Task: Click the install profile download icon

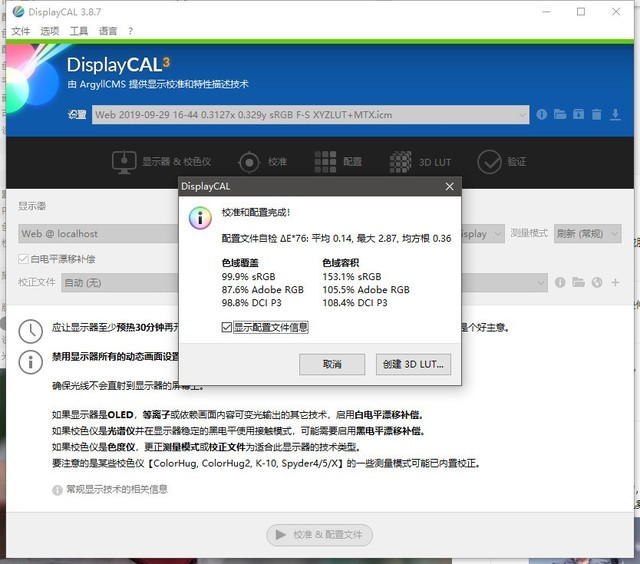Action: [x=615, y=115]
